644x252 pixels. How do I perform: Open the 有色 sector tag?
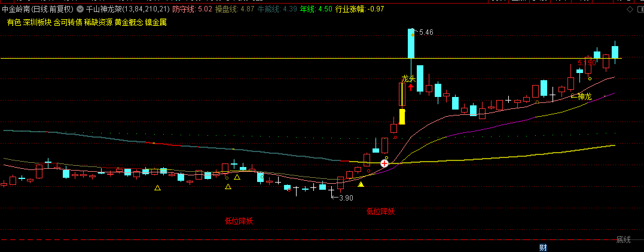[14, 23]
